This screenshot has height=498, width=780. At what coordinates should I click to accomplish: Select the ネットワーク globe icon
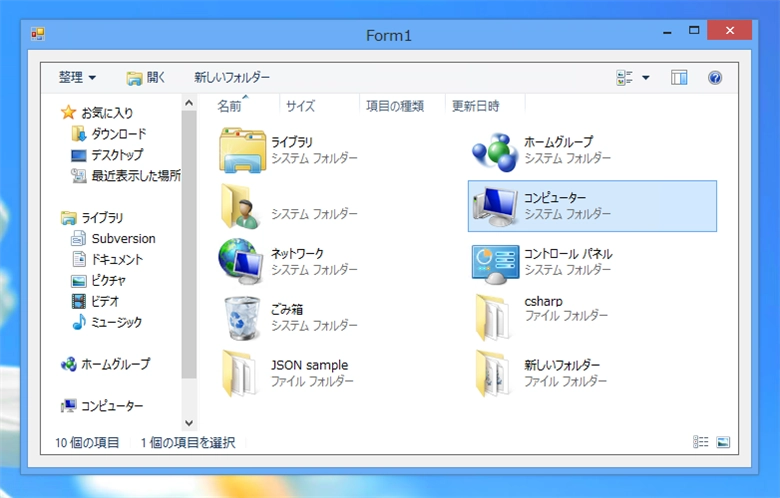point(241,261)
